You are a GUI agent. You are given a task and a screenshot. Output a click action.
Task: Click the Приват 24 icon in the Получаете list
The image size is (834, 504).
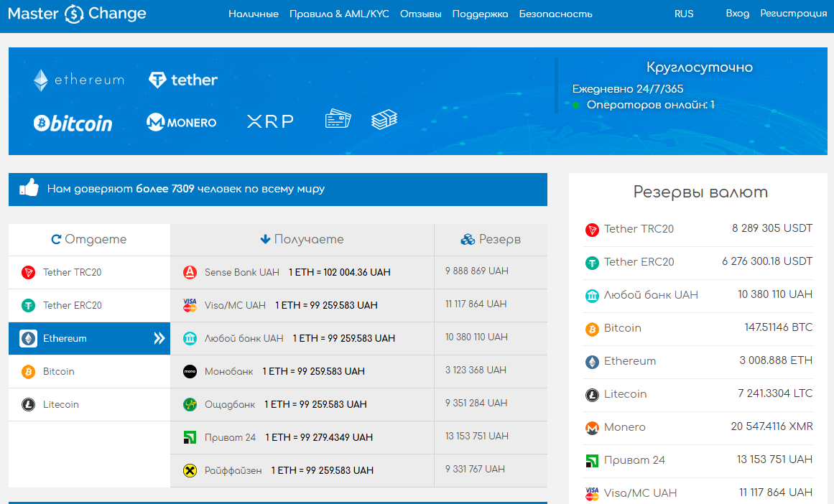(190, 437)
